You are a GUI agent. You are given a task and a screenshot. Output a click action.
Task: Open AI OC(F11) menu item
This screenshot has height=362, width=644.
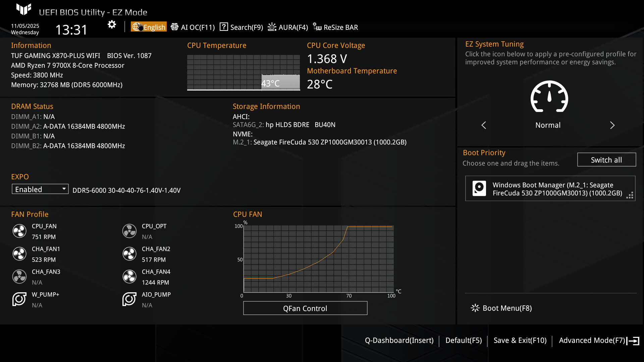pyautogui.click(x=193, y=27)
